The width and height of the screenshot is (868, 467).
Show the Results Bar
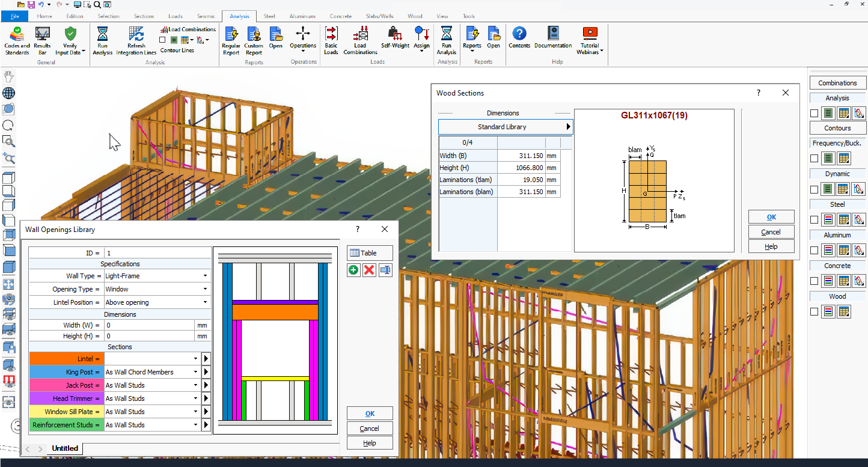point(42,40)
